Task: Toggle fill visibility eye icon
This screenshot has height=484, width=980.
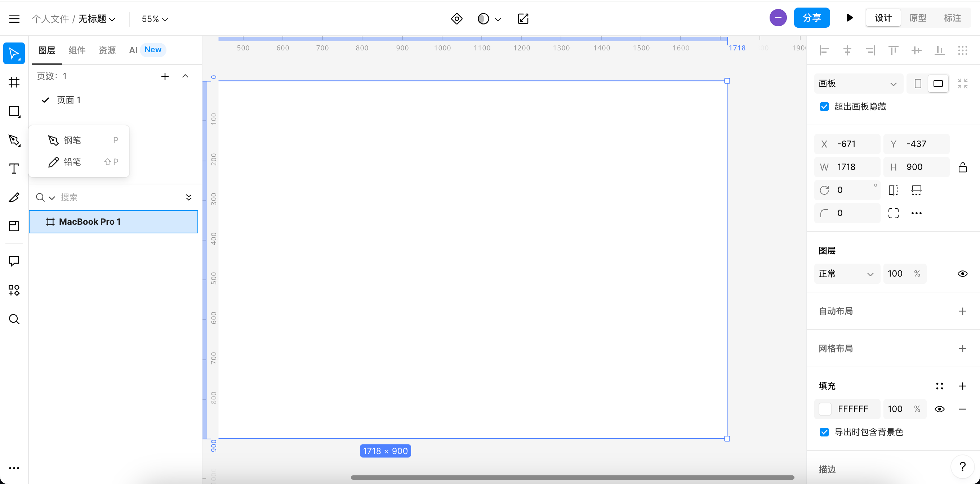Action: [x=940, y=409]
